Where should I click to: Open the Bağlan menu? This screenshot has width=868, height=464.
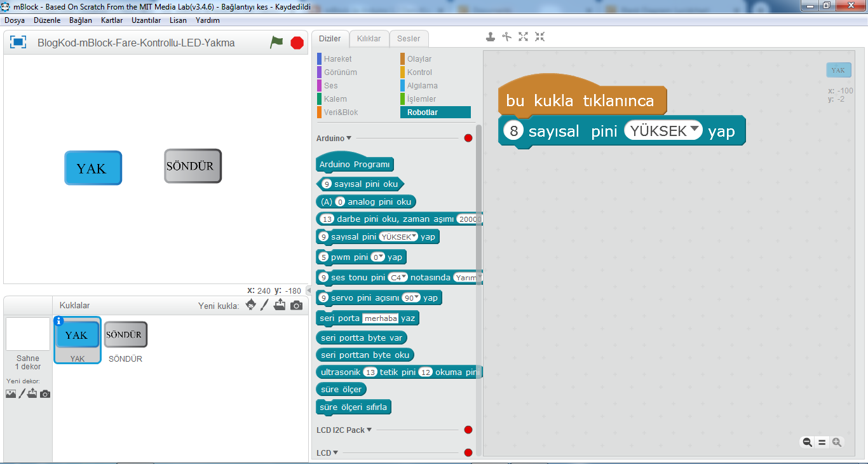81,20
